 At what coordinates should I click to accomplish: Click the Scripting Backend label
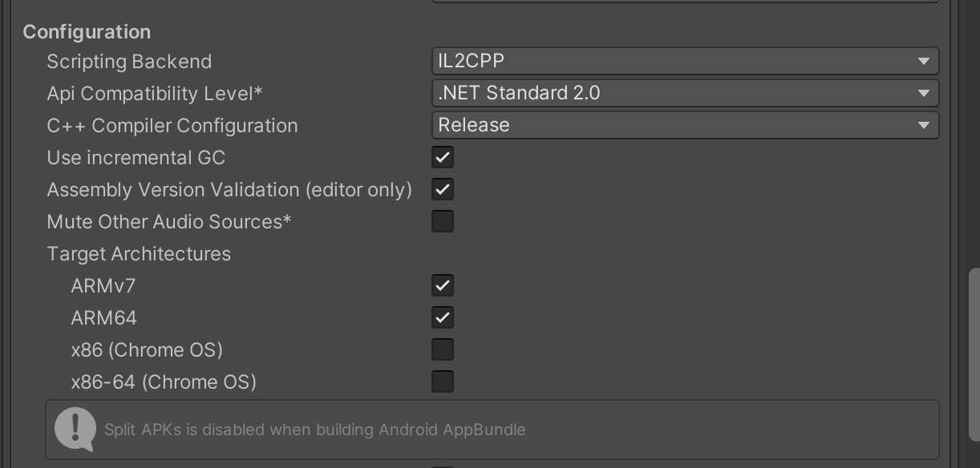tap(129, 61)
